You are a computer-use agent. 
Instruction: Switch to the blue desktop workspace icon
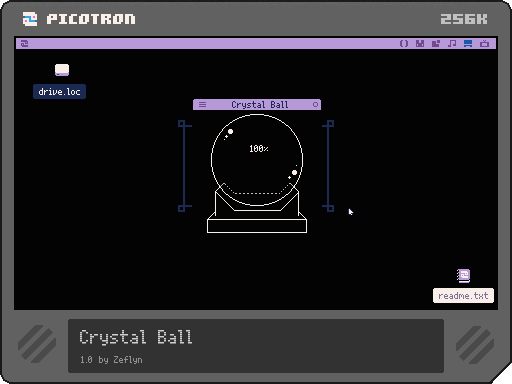pos(468,44)
